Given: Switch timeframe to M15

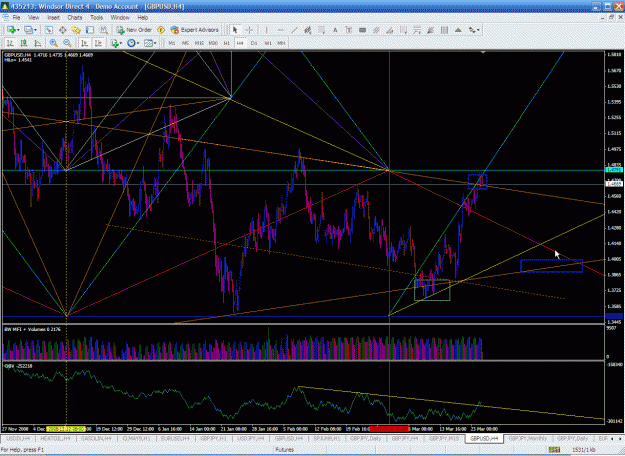Looking at the screenshot, I should pyautogui.click(x=199, y=43).
